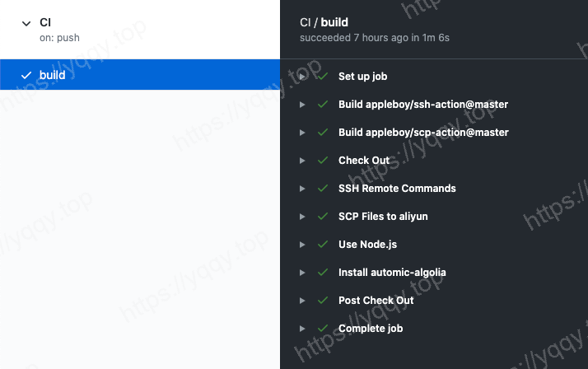Click the check icon beside SSH Remote Commands
The height and width of the screenshot is (369, 588).
coord(323,189)
